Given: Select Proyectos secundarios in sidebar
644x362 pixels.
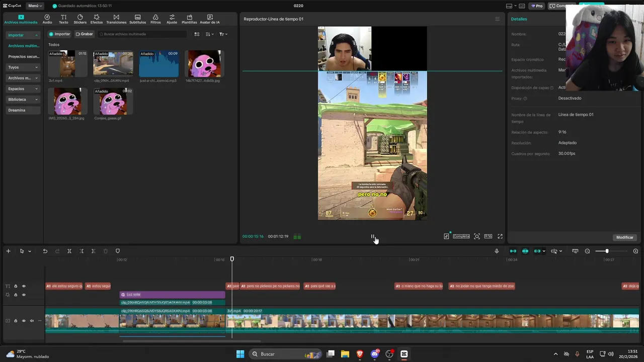Looking at the screenshot, I should 23,56.
